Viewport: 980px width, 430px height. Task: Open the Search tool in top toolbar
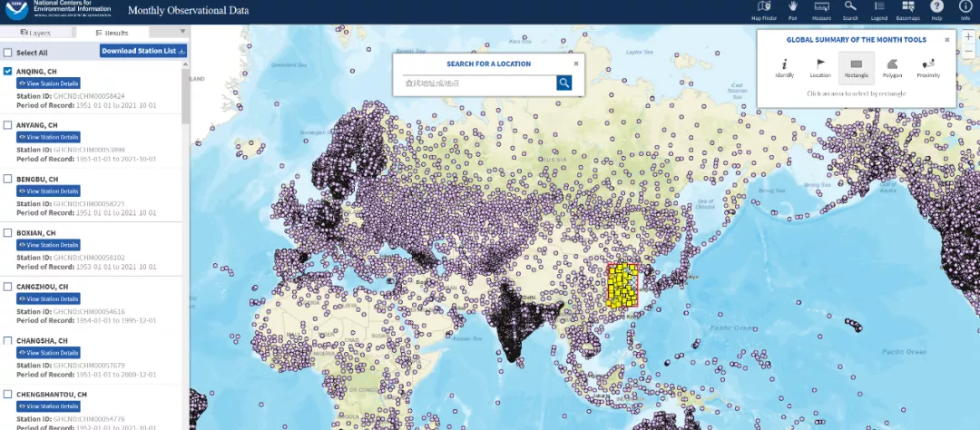click(850, 11)
